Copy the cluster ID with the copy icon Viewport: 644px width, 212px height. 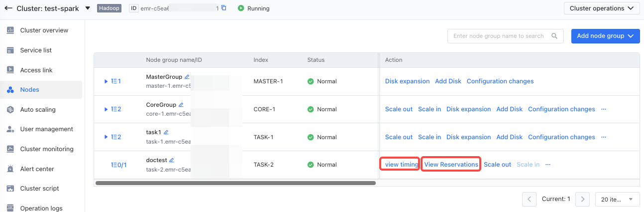click(224, 8)
